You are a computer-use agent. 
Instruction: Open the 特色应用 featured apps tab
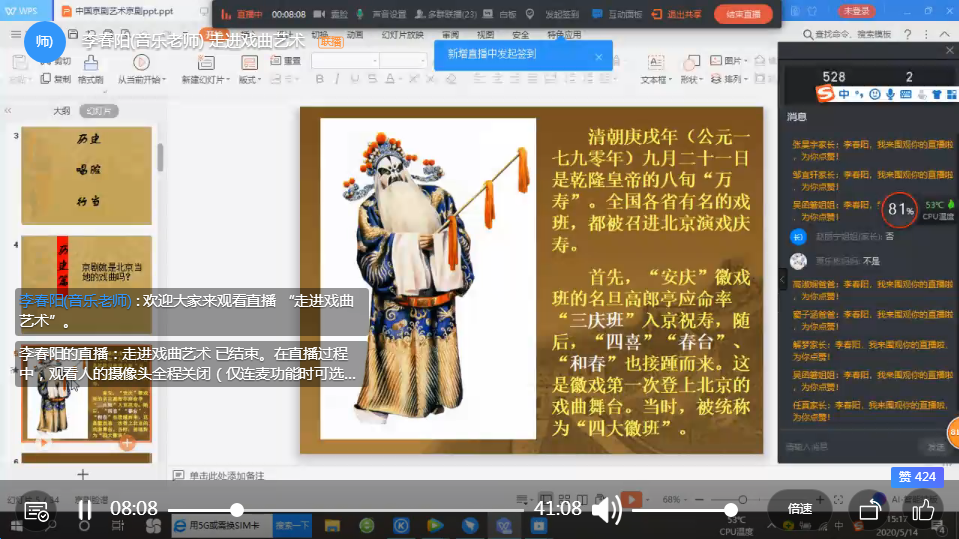564,35
